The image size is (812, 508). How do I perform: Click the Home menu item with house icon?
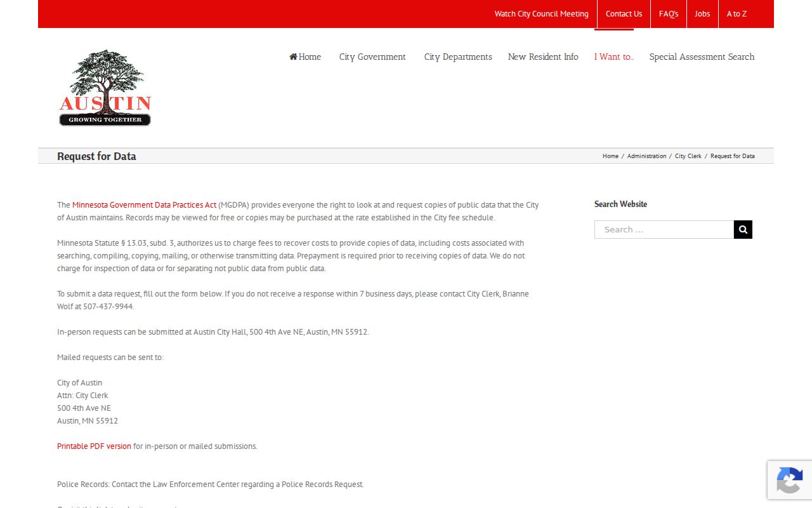[x=305, y=57]
